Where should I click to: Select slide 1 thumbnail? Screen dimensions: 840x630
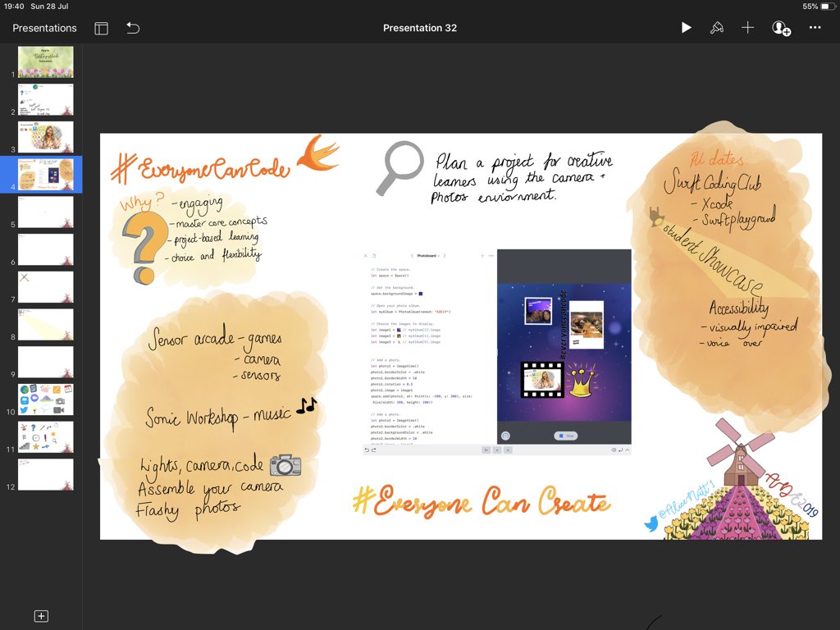46,62
